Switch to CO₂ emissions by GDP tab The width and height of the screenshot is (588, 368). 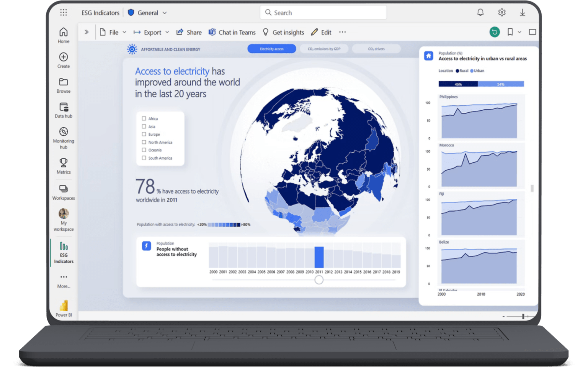pyautogui.click(x=324, y=49)
